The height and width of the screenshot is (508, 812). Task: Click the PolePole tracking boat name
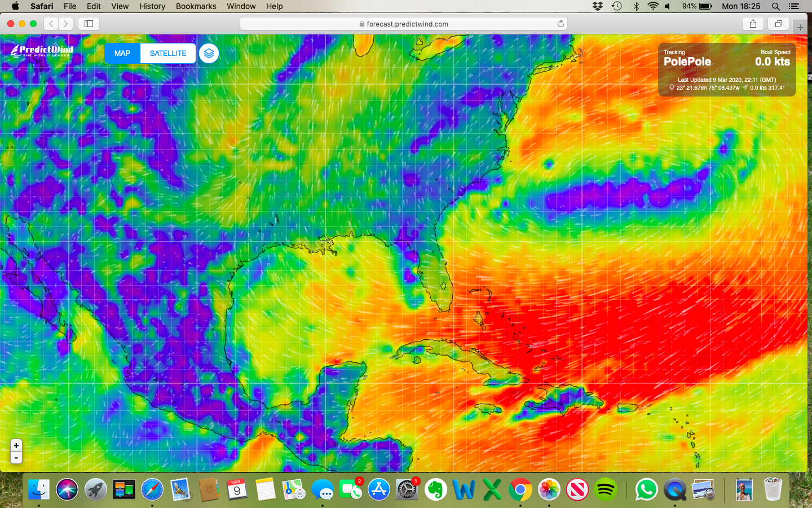(687, 62)
